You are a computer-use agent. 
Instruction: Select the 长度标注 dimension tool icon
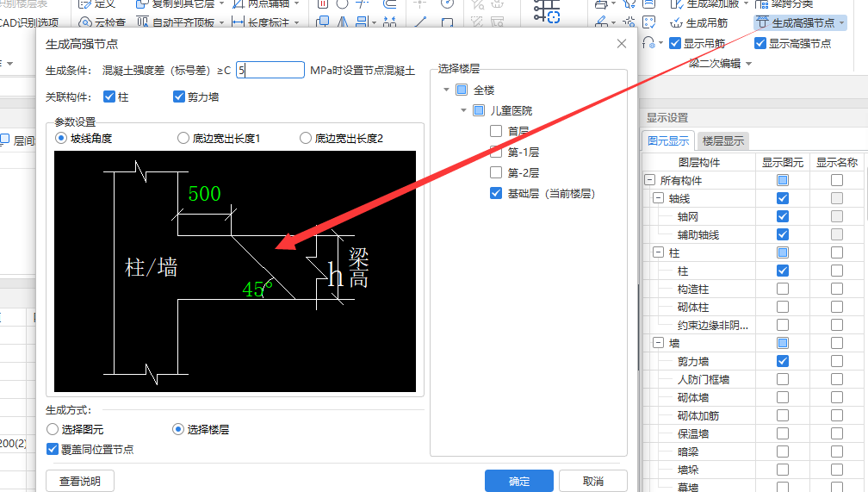238,22
